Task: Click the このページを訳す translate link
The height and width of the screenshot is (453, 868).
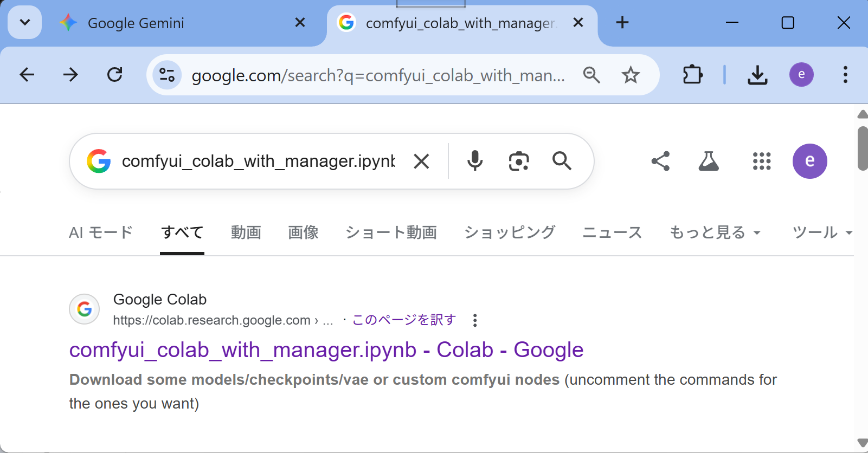Action: pyautogui.click(x=404, y=320)
